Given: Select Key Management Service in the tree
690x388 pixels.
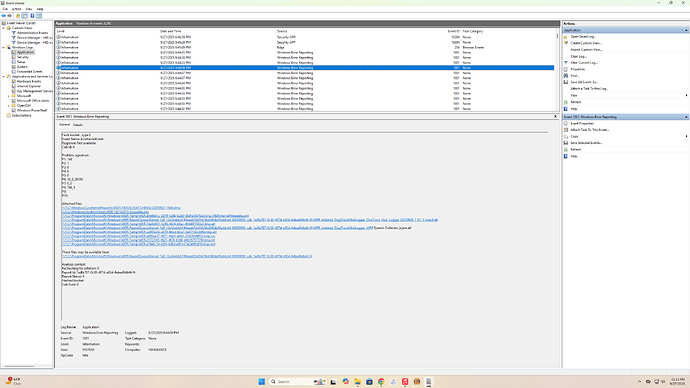Looking at the screenshot, I should 34,91.
